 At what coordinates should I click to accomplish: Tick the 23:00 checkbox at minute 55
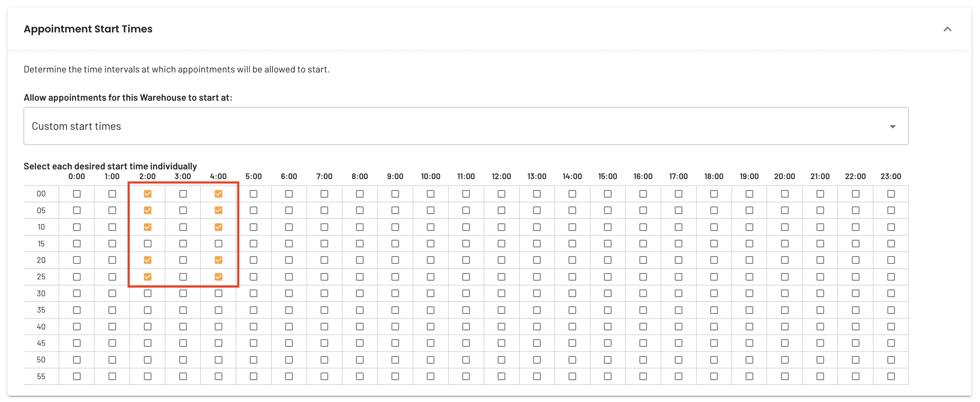coord(891,376)
